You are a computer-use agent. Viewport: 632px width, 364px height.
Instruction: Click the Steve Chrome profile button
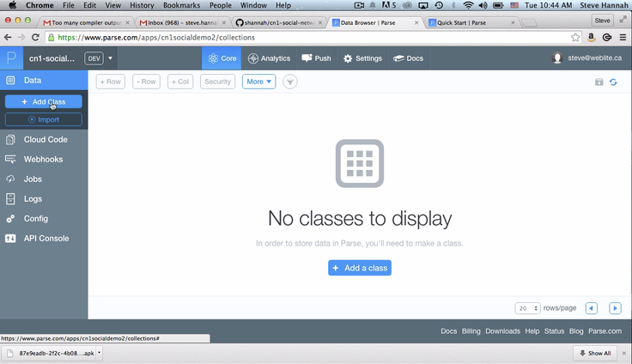[x=602, y=21]
